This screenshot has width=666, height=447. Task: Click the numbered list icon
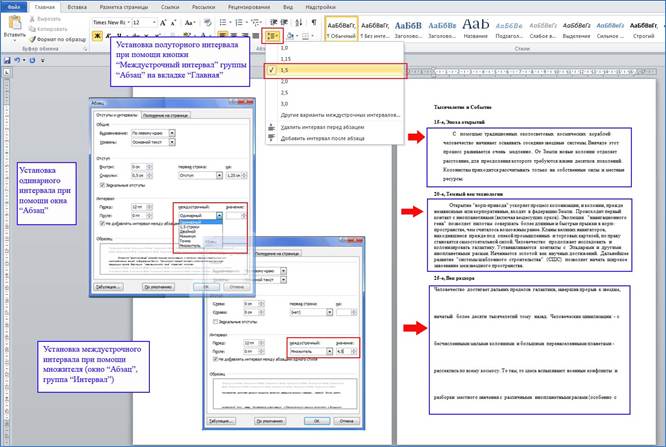pos(239,22)
